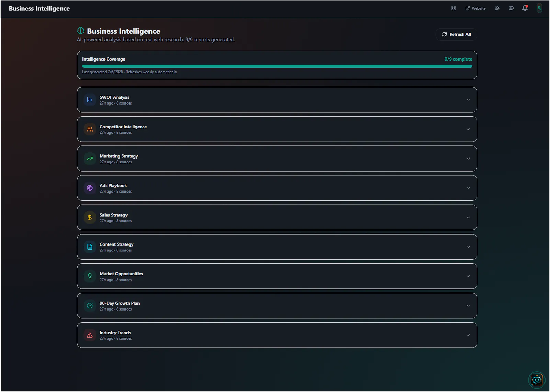Viewport: 550px width, 392px height.
Task: Click the 'SWOT Analysis' title text
Action: [114, 97]
